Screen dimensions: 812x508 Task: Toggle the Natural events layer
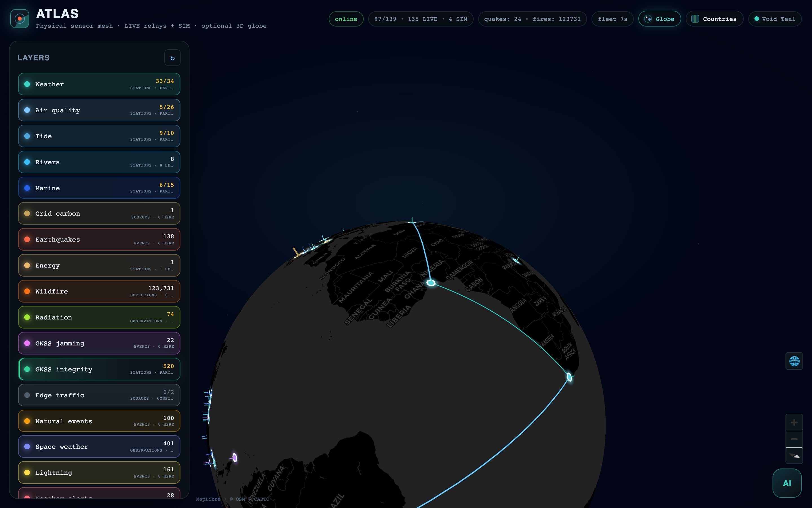(99, 421)
